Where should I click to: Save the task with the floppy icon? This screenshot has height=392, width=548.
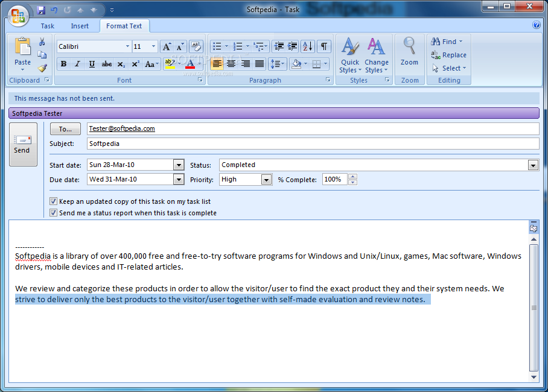click(x=41, y=10)
